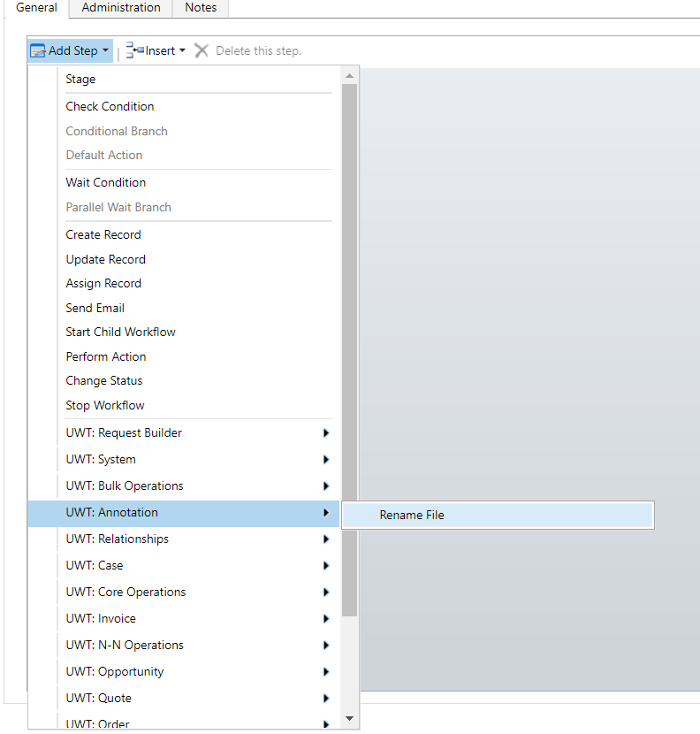The width and height of the screenshot is (700, 734).
Task: Expand UWT: Quote submenu arrow
Action: (x=326, y=699)
